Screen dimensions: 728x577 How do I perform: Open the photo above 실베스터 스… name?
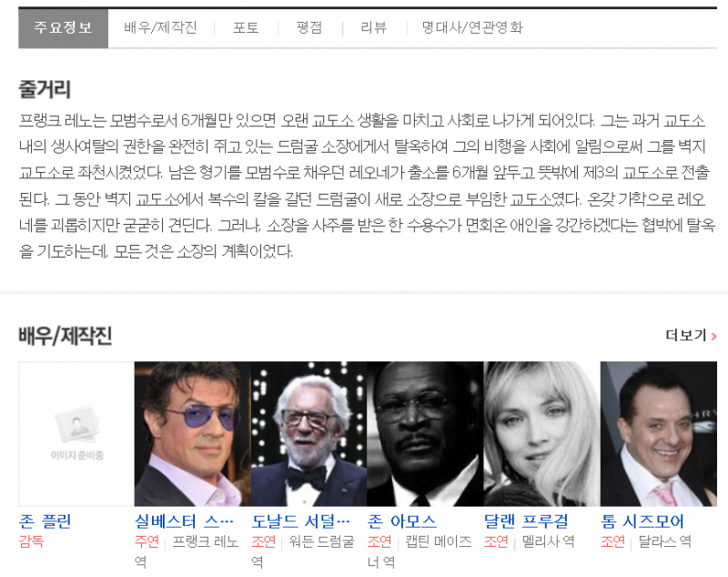(x=192, y=433)
